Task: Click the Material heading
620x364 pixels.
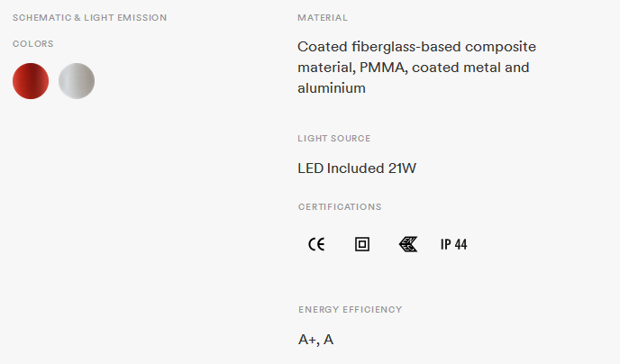Action: click(x=323, y=18)
